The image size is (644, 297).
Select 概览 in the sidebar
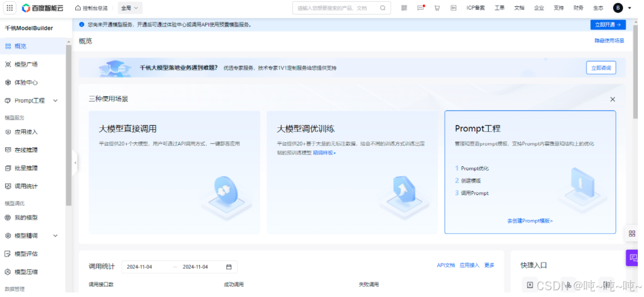[x=33, y=46]
